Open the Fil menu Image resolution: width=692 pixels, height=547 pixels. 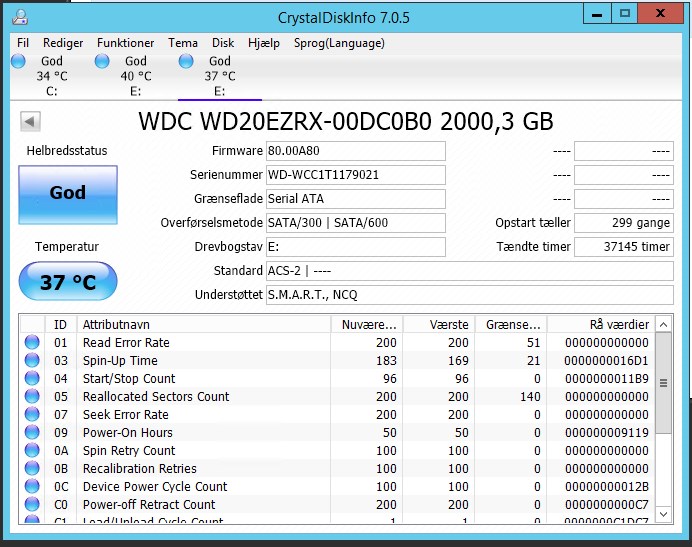tap(23, 43)
